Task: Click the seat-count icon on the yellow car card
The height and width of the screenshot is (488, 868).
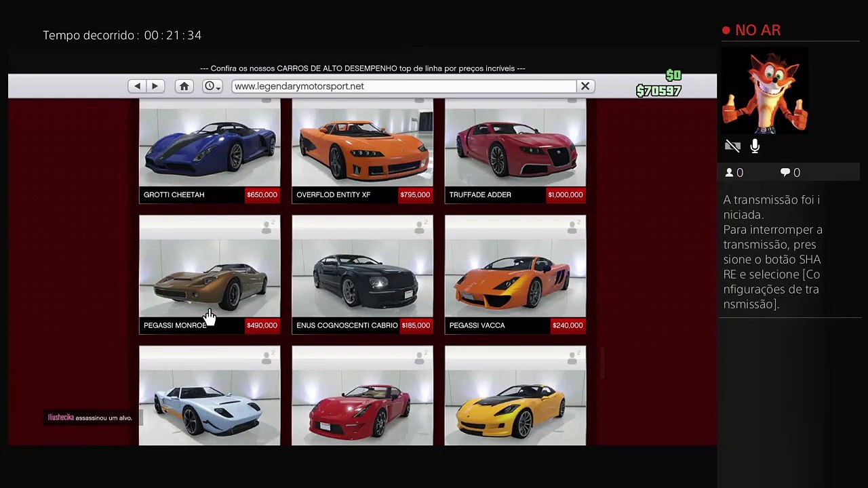Action: tap(574, 358)
